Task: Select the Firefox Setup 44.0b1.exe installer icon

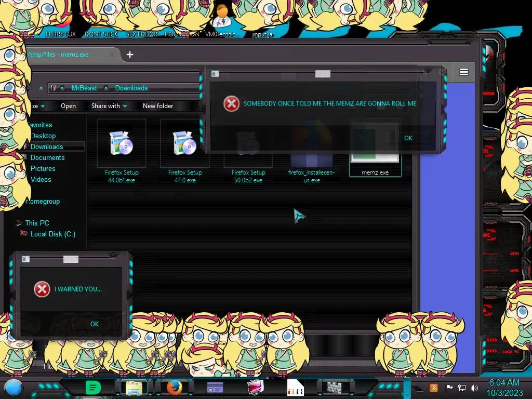Action: pos(122,143)
